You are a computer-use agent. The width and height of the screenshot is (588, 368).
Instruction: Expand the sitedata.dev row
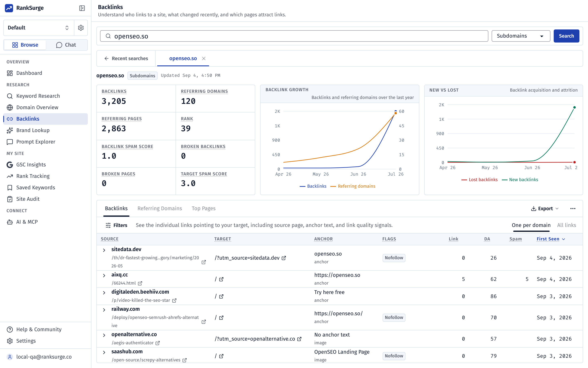point(104,250)
